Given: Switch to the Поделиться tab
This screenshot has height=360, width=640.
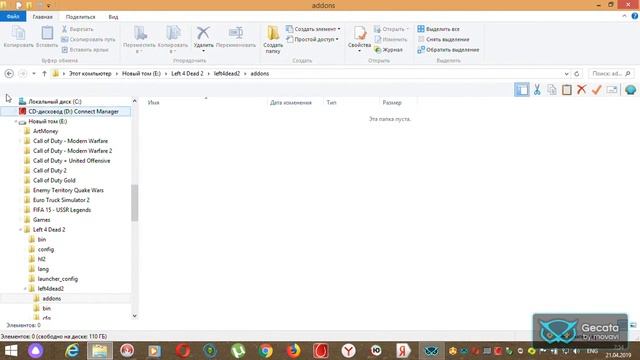Looking at the screenshot, I should 80,17.
